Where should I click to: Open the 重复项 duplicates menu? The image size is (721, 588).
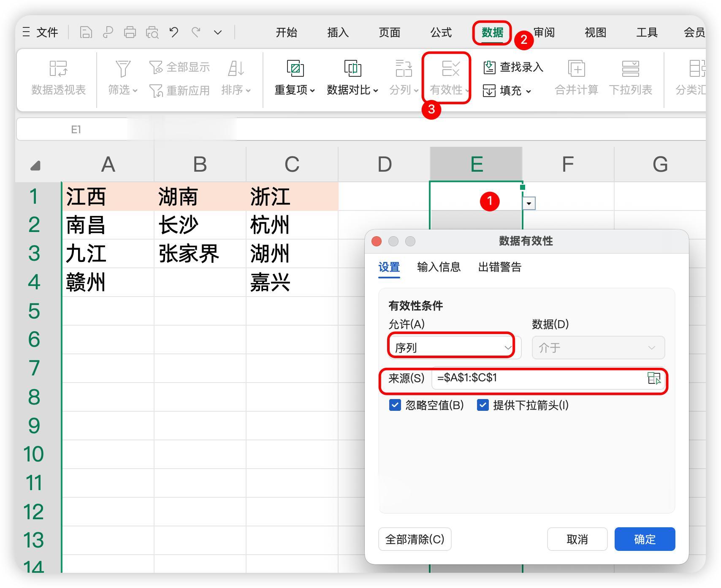[x=295, y=78]
